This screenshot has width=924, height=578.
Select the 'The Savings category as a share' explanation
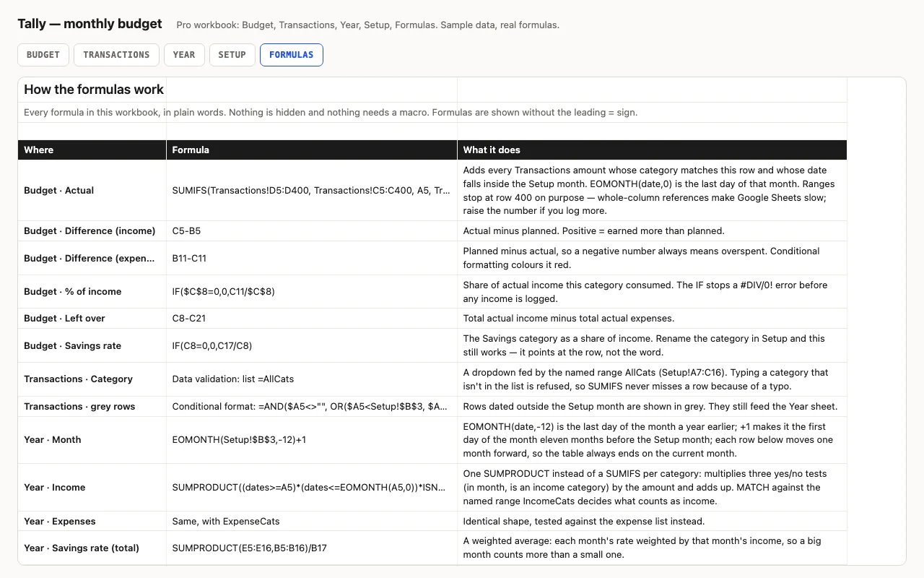pos(652,345)
